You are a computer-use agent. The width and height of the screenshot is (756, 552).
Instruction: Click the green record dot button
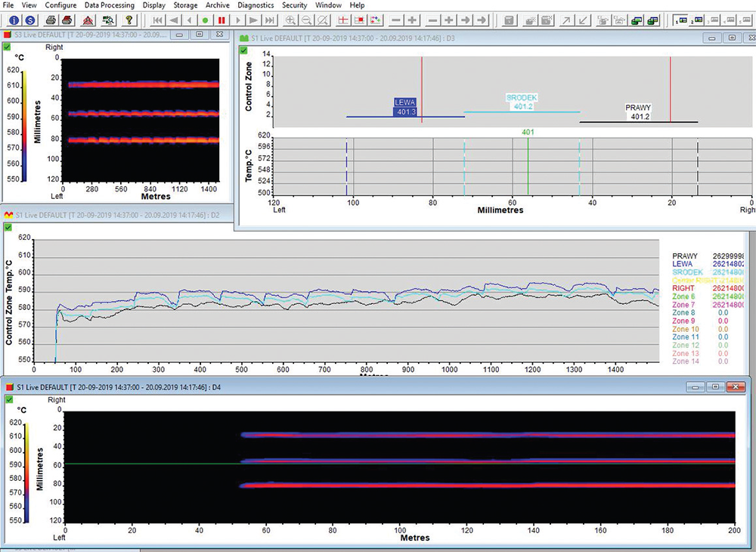pos(205,20)
